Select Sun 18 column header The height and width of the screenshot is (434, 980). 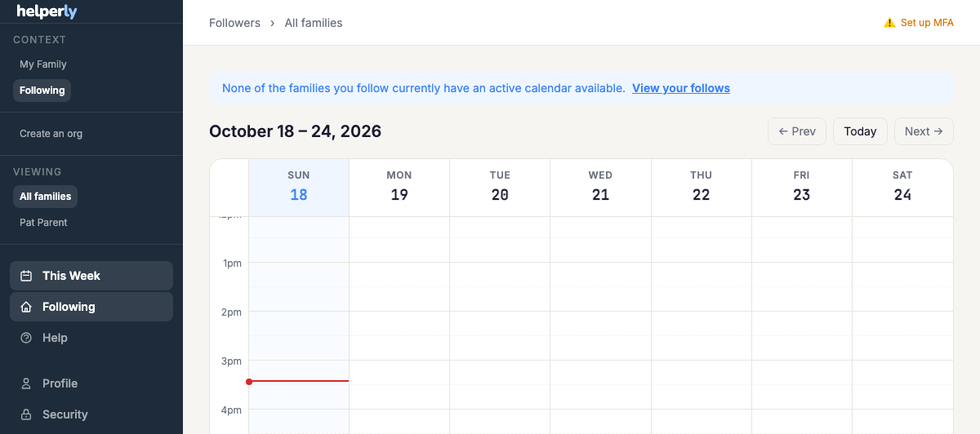pos(299,188)
